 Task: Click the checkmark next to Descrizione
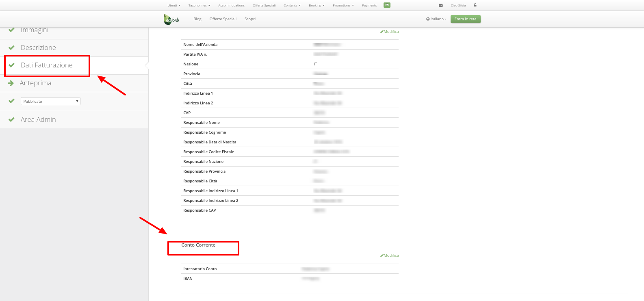(x=11, y=48)
